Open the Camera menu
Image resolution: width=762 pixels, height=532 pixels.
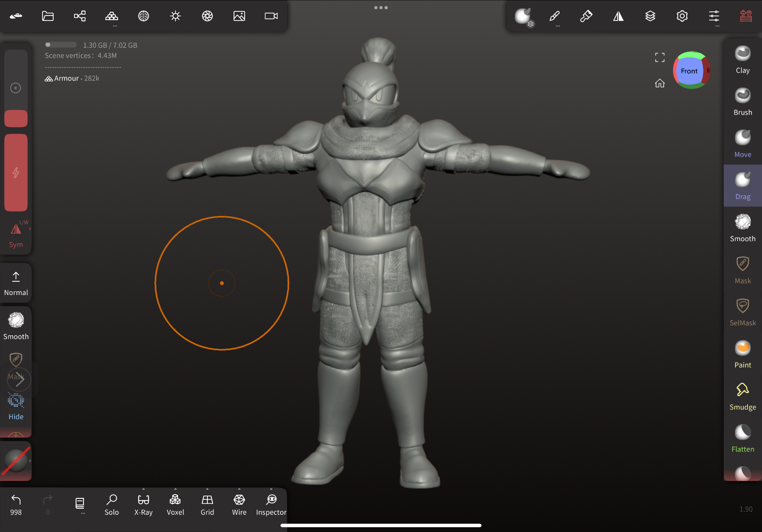pyautogui.click(x=271, y=16)
